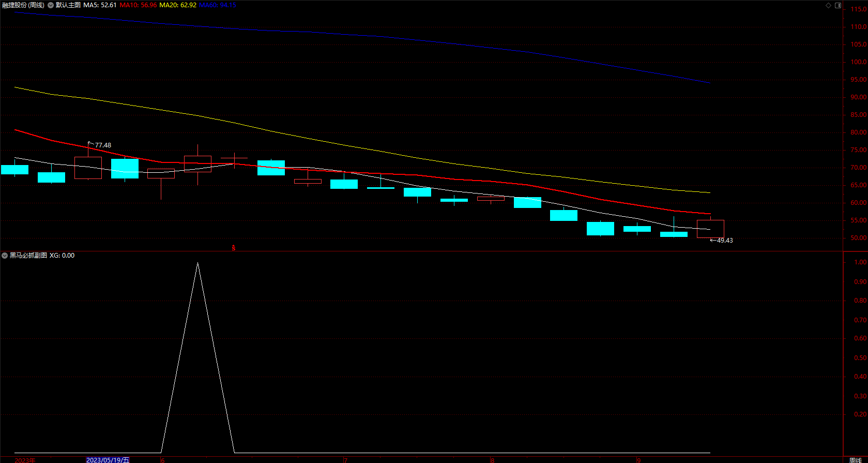Click the 77.48 high price annotation
Image resolution: width=868 pixels, height=463 pixels.
click(103, 145)
